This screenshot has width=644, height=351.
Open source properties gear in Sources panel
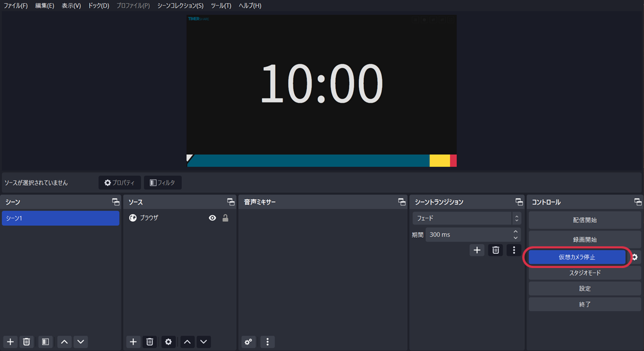tap(168, 341)
